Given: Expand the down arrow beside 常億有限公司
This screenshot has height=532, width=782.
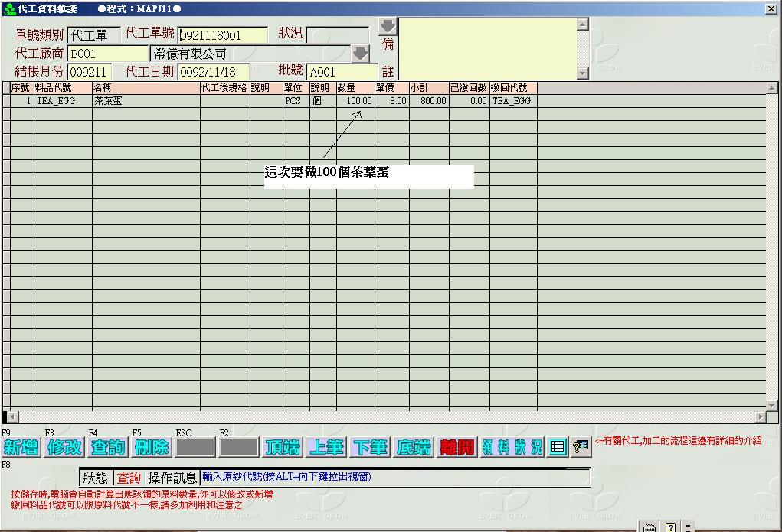Looking at the screenshot, I should [x=360, y=54].
